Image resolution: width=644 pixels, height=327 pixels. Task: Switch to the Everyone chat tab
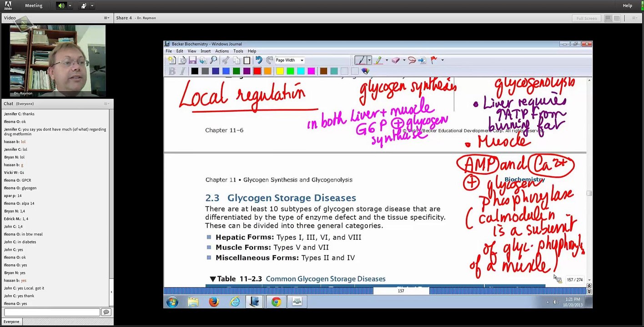pos(11,322)
